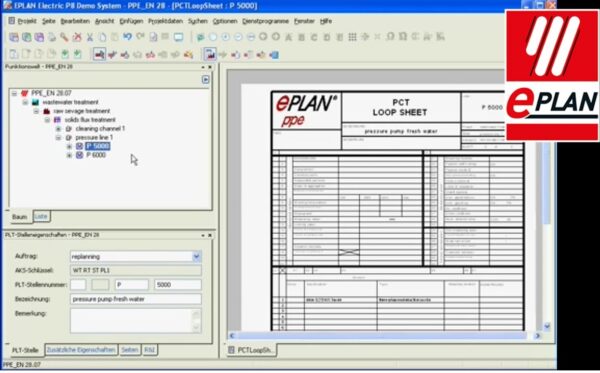Open the RSI tab
This screenshot has width=600, height=373.
point(150,350)
